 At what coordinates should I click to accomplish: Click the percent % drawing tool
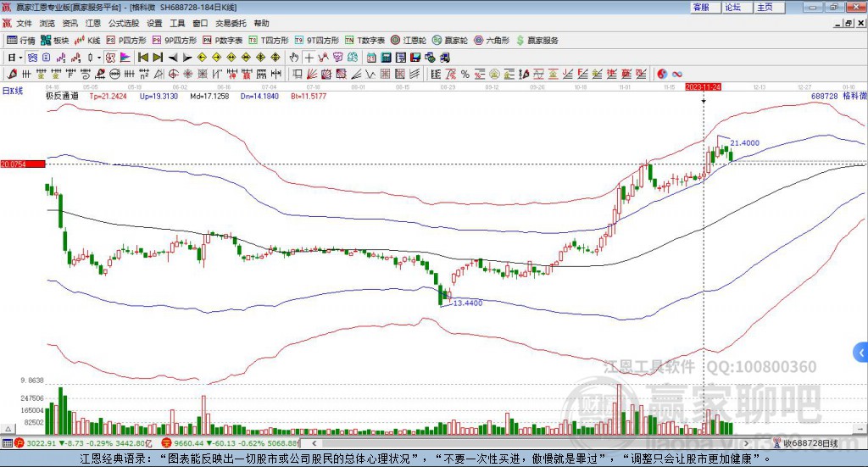pos(465,74)
